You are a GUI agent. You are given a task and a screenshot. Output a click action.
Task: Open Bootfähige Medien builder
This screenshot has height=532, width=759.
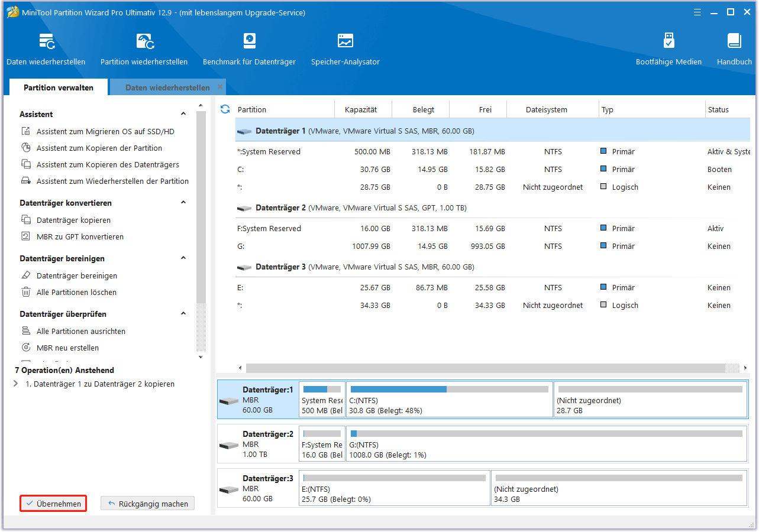(x=668, y=49)
